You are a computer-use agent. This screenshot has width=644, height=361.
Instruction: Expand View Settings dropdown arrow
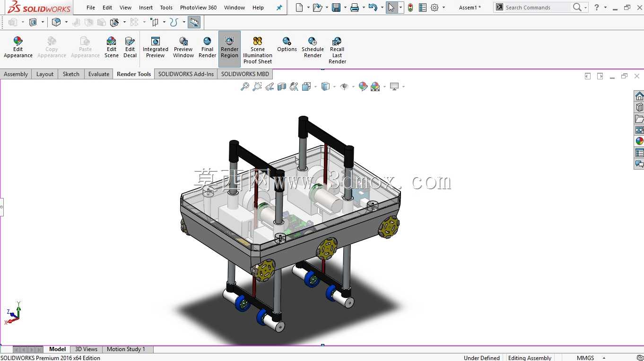click(403, 86)
